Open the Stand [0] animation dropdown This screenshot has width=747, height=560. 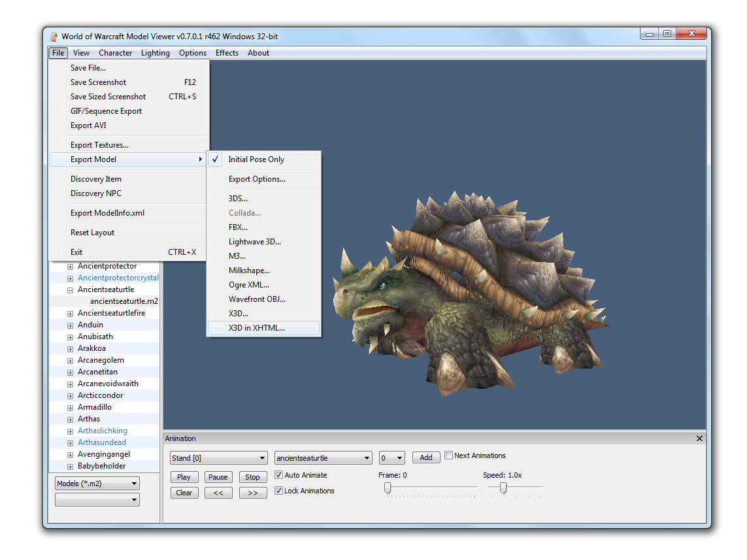[x=219, y=458]
